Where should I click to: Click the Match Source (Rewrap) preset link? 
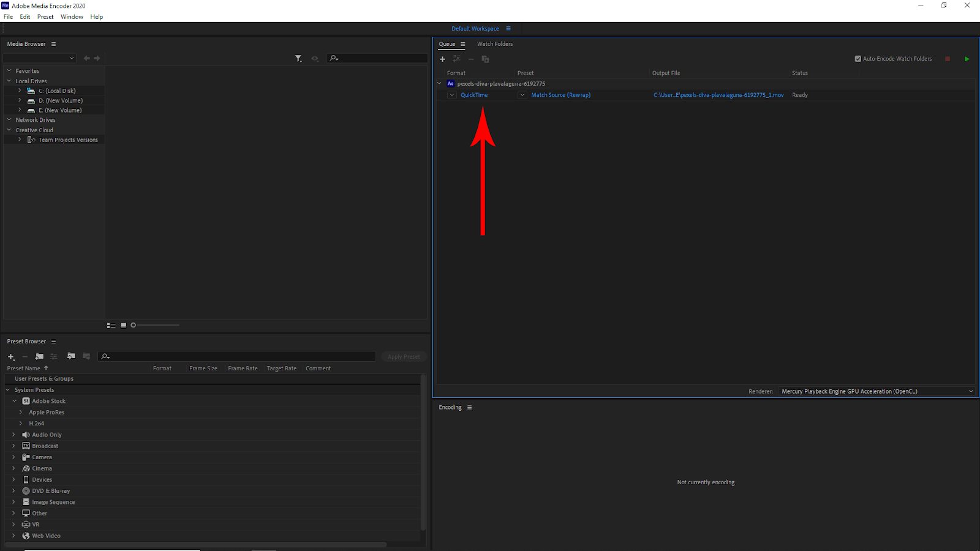560,95
